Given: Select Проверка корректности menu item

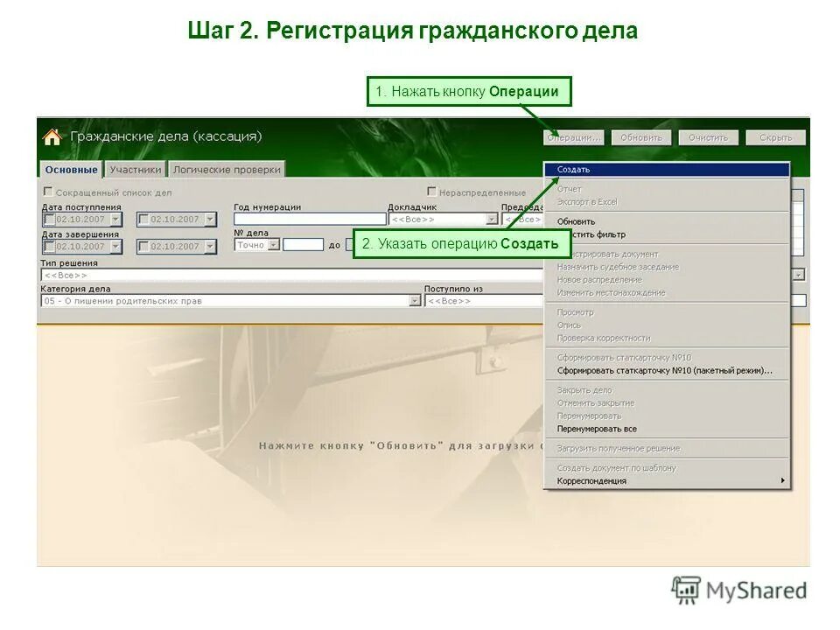Looking at the screenshot, I should (x=667, y=338).
